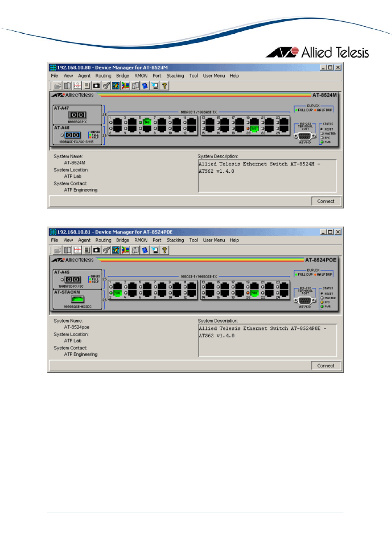Click the open folder icon in AT-8524POE toolbar

[x=58, y=250]
